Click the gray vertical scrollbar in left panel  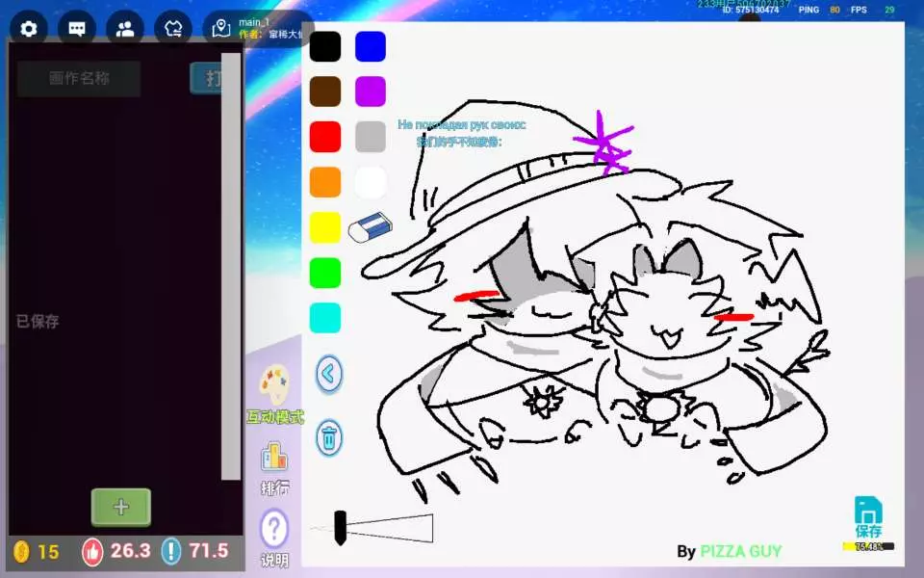tap(231, 267)
